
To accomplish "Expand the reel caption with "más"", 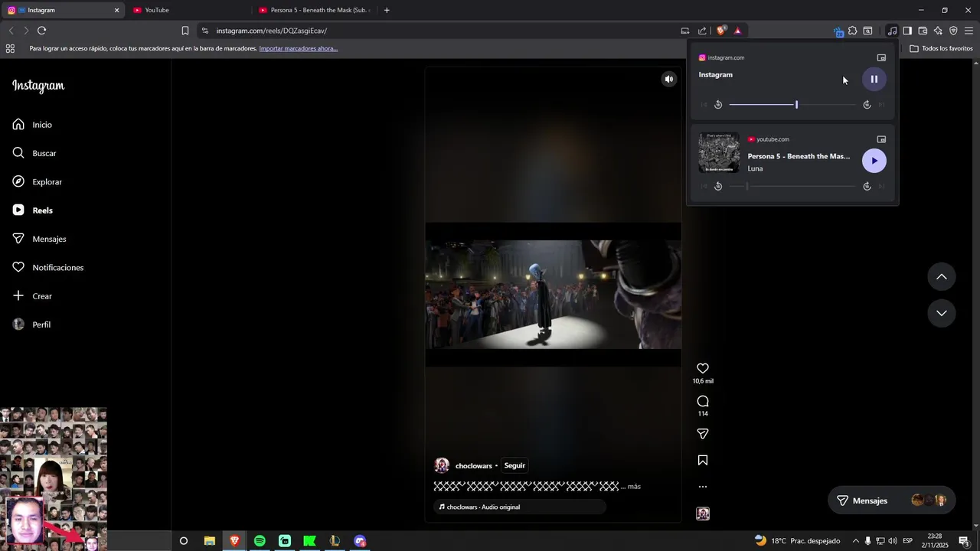I will click(x=634, y=487).
